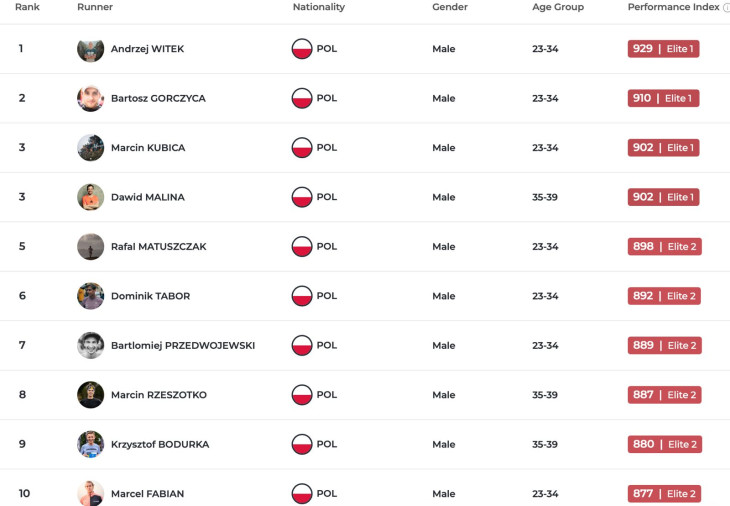The width and height of the screenshot is (730, 506).
Task: Select the 929 Elite 1 performance badge
Action: click(663, 49)
